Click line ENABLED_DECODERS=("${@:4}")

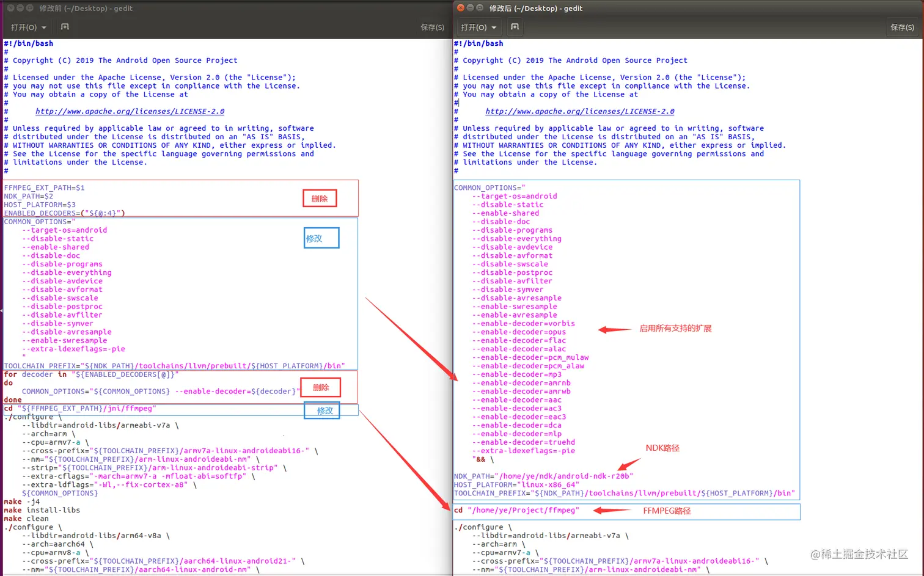(64, 213)
